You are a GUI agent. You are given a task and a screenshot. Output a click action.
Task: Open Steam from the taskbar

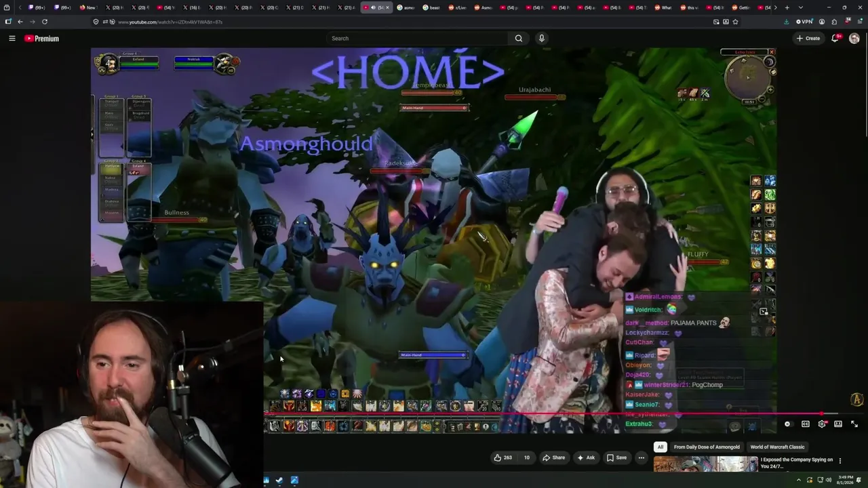[280, 481]
